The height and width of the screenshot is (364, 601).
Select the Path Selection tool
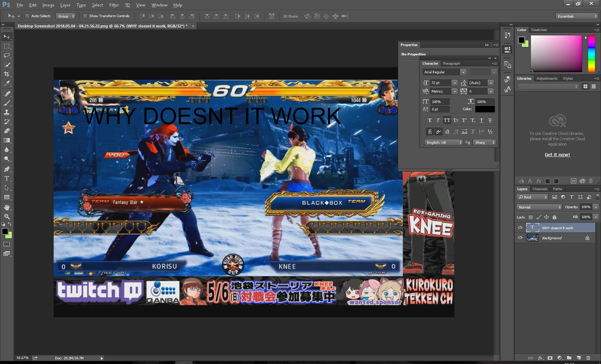click(7, 188)
